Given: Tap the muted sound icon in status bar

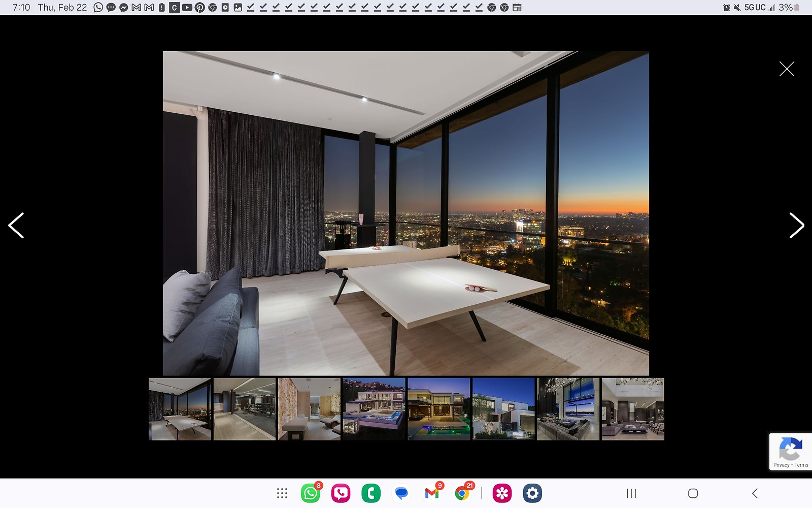Looking at the screenshot, I should pos(737,7).
